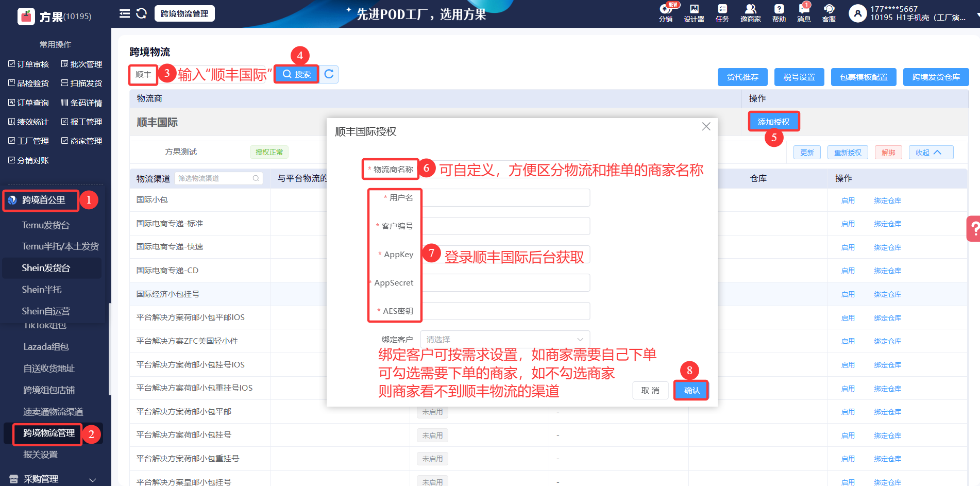Image resolution: width=980 pixels, height=486 pixels.
Task: Open the 消息 messages icon
Action: pos(804,13)
